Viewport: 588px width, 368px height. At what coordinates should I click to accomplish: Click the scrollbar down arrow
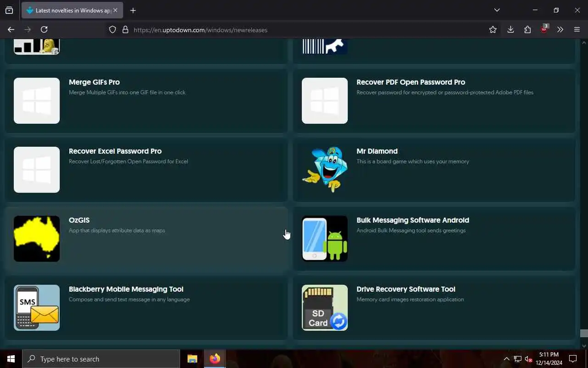point(584,346)
